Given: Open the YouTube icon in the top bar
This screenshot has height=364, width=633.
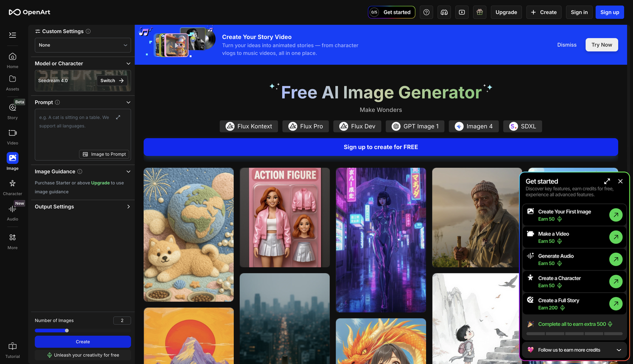Looking at the screenshot, I should (461, 12).
